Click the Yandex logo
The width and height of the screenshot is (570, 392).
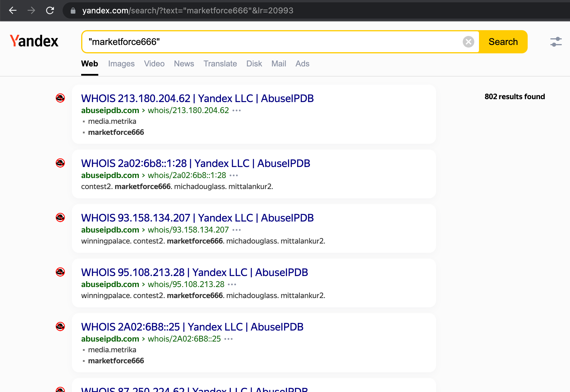pos(34,41)
